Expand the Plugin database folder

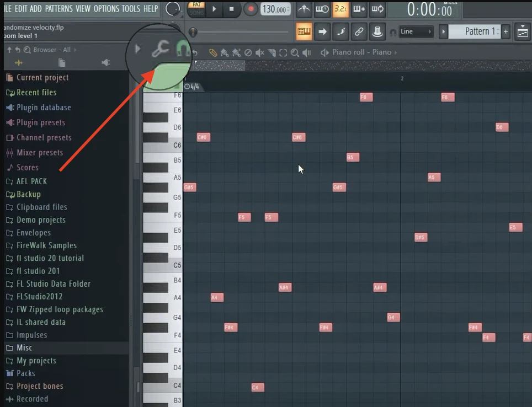43,108
